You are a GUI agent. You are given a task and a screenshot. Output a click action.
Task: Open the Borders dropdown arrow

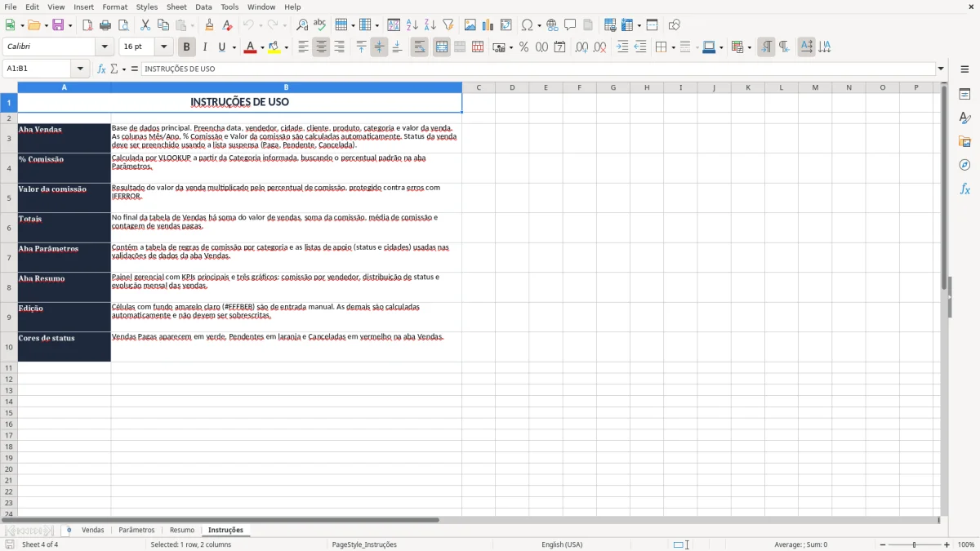[x=673, y=47]
